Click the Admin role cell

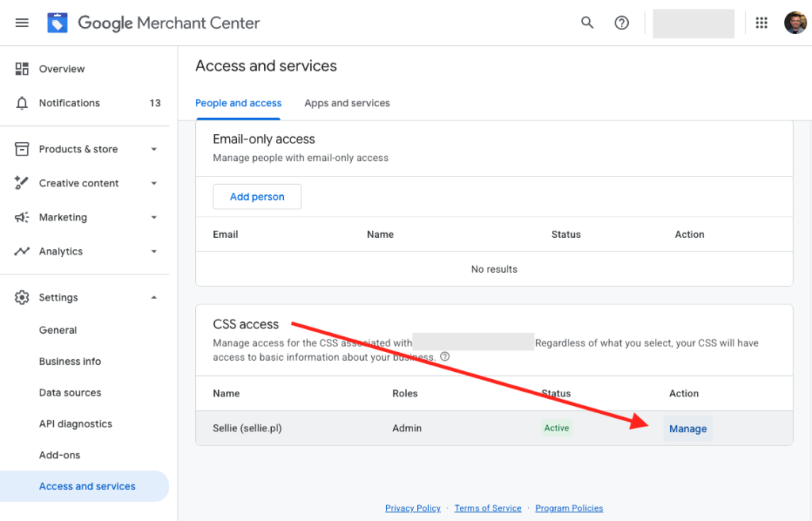click(x=407, y=428)
